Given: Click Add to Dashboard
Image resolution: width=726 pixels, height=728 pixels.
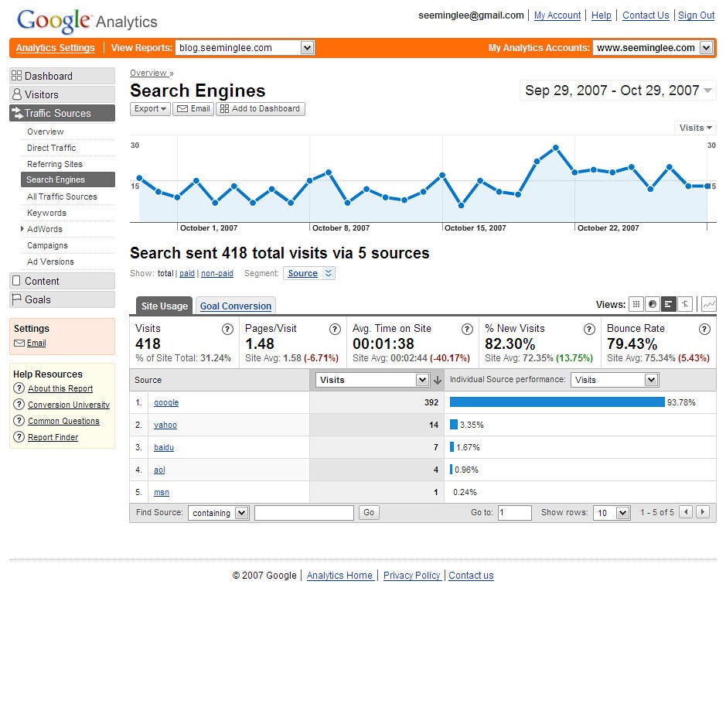Looking at the screenshot, I should pyautogui.click(x=261, y=108).
